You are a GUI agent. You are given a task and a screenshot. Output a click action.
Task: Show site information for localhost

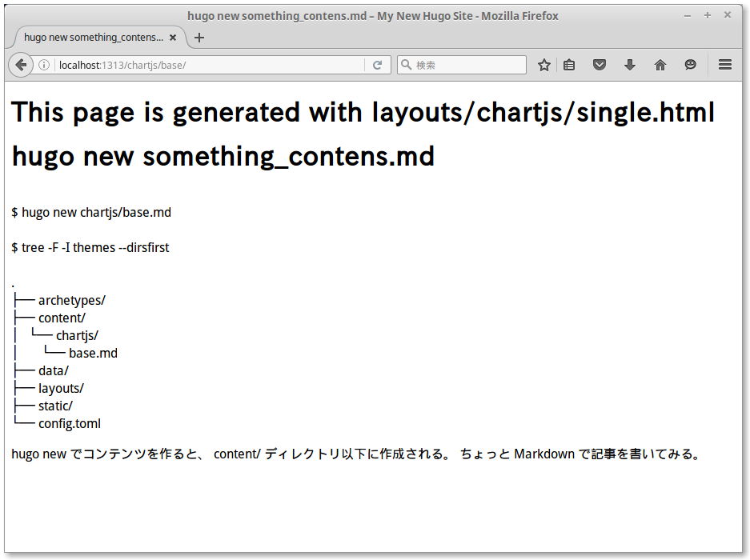click(x=44, y=65)
